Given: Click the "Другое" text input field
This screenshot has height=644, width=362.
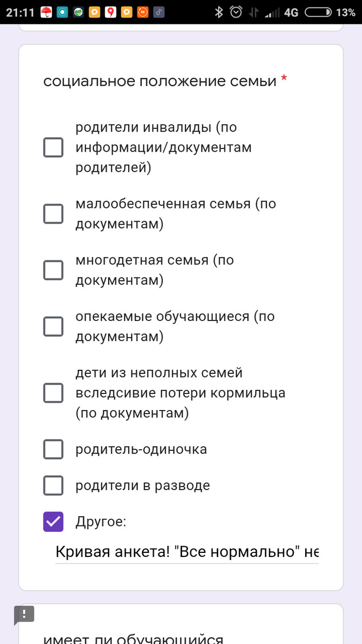Looking at the screenshot, I should [187, 552].
